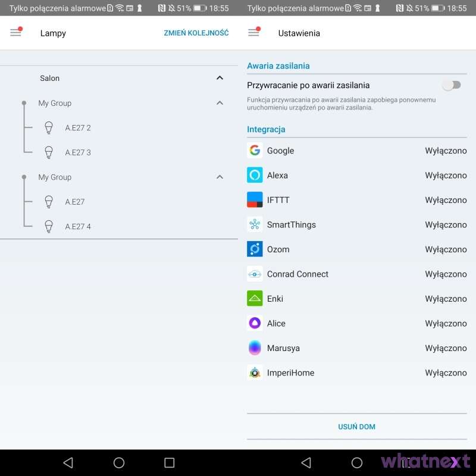Tap the Alexa integration icon

(255, 175)
